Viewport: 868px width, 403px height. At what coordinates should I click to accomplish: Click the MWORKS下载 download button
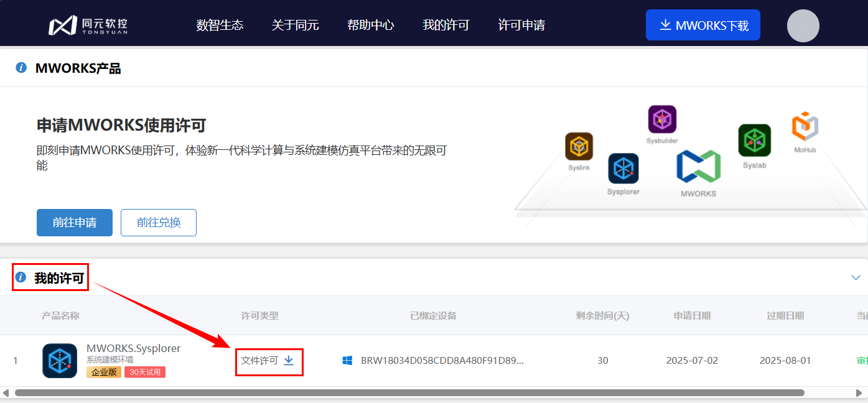click(702, 25)
